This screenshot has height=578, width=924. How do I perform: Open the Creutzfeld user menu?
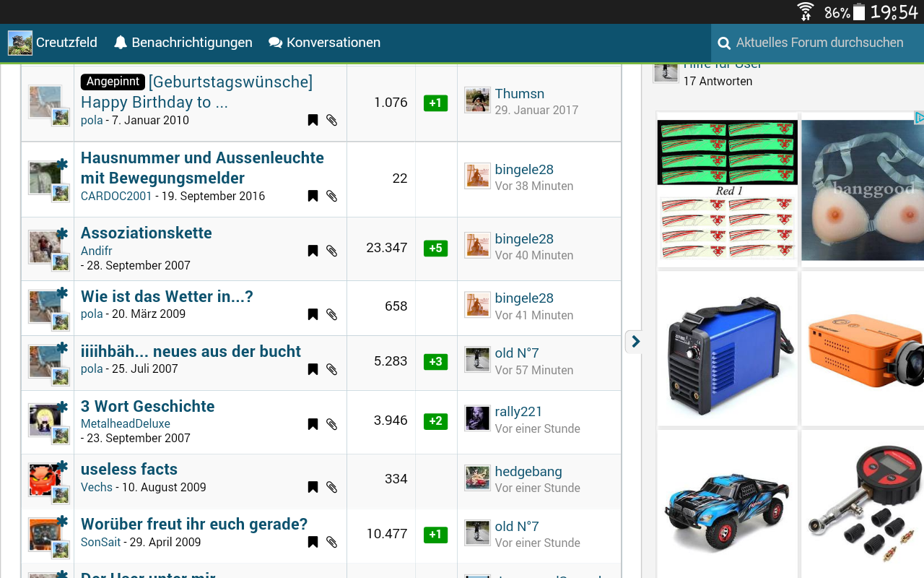pos(53,43)
